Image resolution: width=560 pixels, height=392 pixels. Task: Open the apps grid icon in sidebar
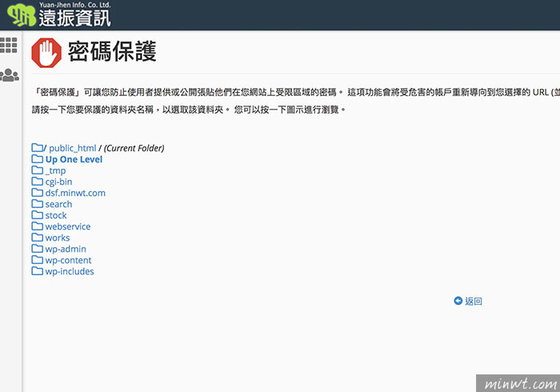[x=9, y=45]
